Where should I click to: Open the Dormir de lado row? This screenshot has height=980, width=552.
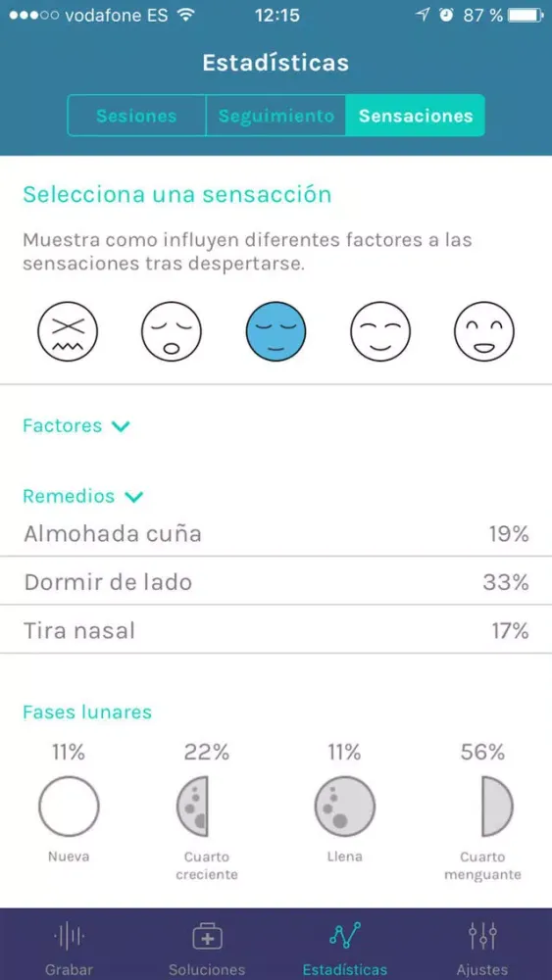point(276,582)
